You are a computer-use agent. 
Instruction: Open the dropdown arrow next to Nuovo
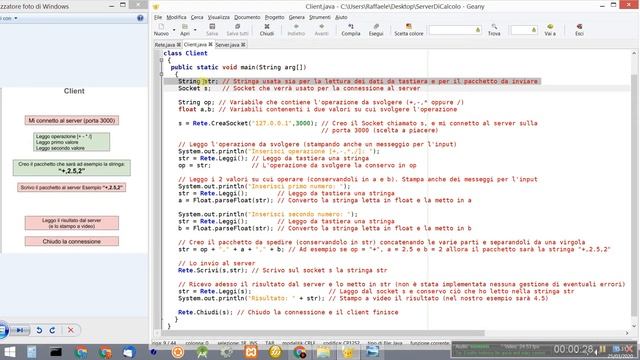click(x=174, y=30)
